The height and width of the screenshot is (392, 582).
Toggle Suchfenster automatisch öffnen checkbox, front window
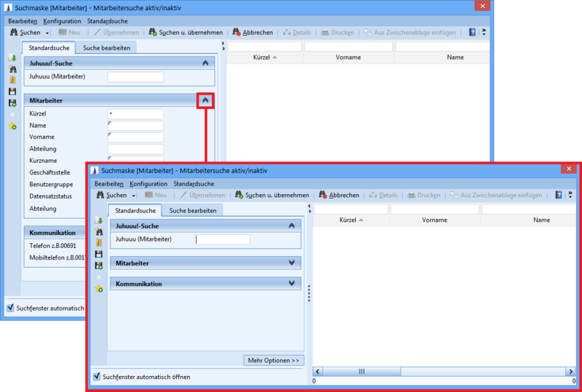[97, 377]
